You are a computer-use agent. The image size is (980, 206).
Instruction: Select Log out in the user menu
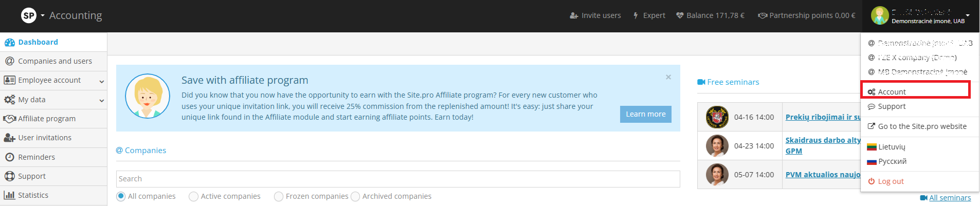point(891,181)
